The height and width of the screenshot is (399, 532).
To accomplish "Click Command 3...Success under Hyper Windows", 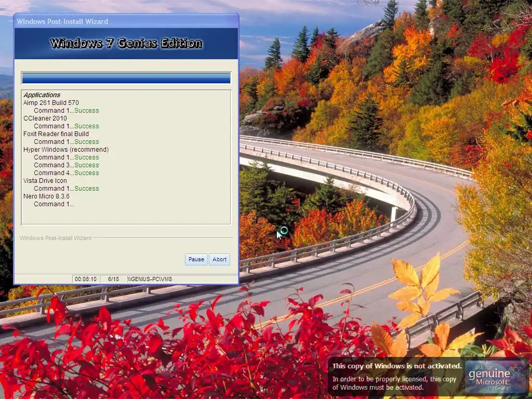I will 66,165.
